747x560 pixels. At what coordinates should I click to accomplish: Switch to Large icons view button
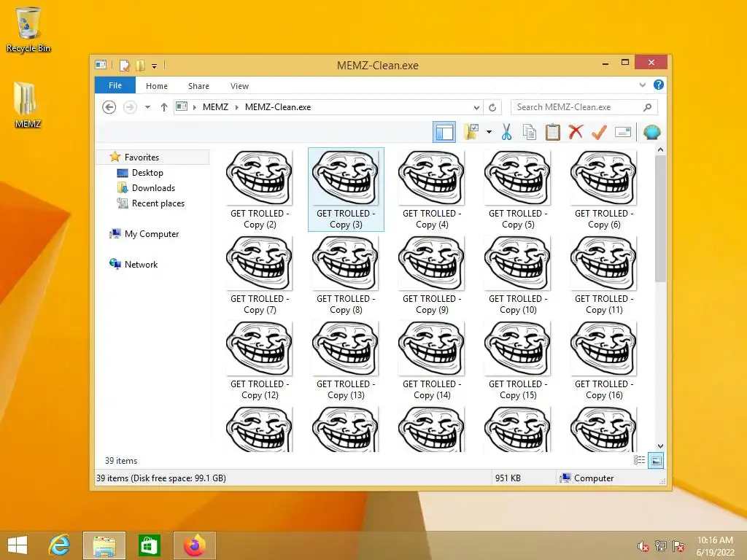click(656, 460)
